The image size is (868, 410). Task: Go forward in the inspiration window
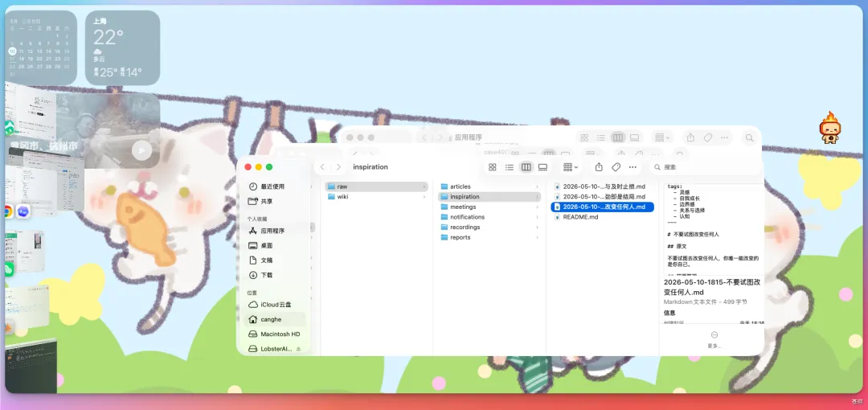pyautogui.click(x=339, y=166)
